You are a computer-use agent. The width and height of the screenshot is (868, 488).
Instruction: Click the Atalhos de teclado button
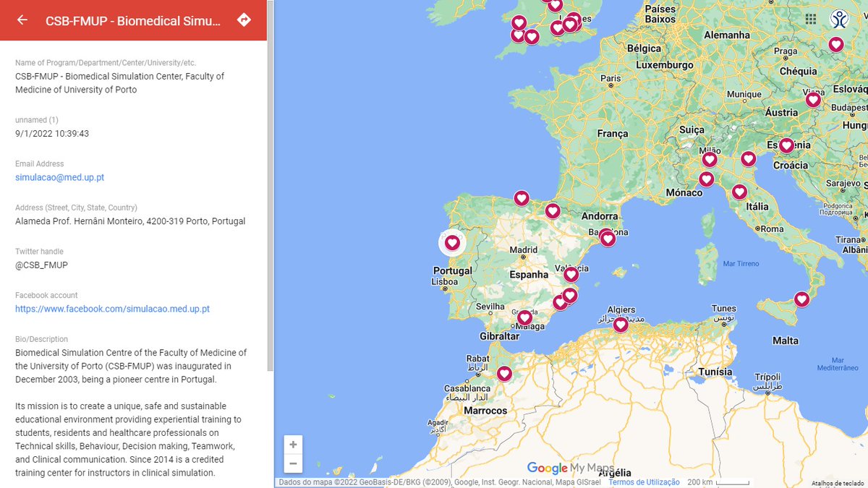[837, 483]
